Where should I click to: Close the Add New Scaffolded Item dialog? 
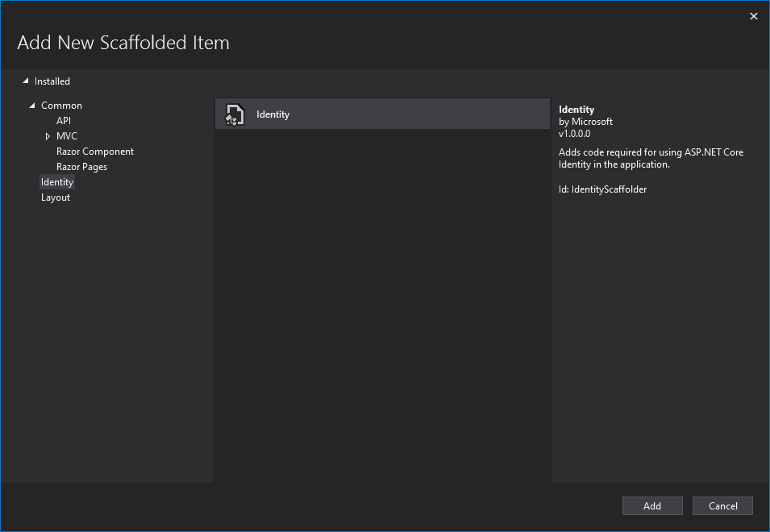click(753, 16)
